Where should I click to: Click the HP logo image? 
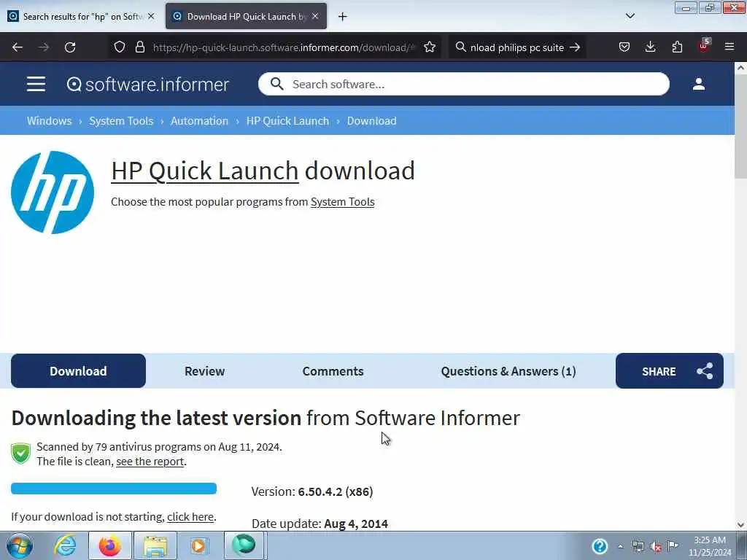[53, 192]
